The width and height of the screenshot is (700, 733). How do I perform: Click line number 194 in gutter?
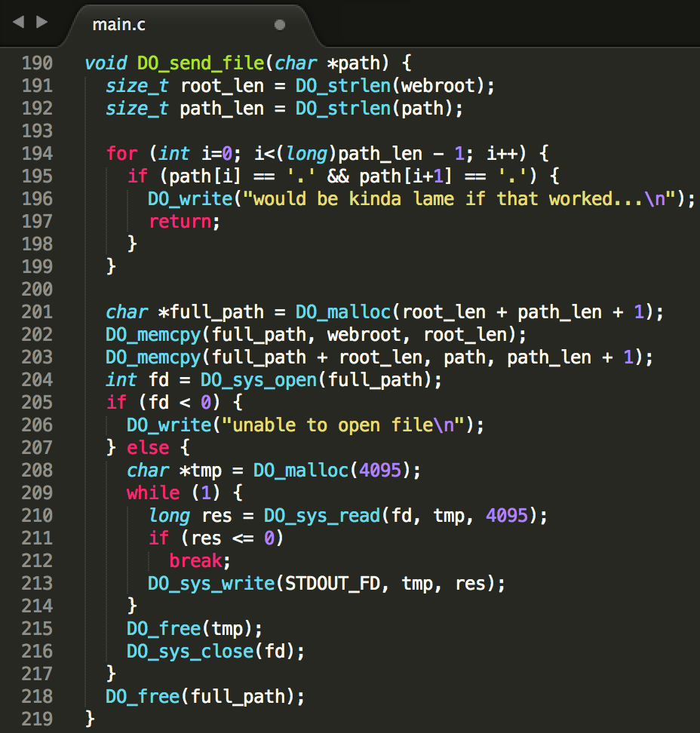pos(38,153)
